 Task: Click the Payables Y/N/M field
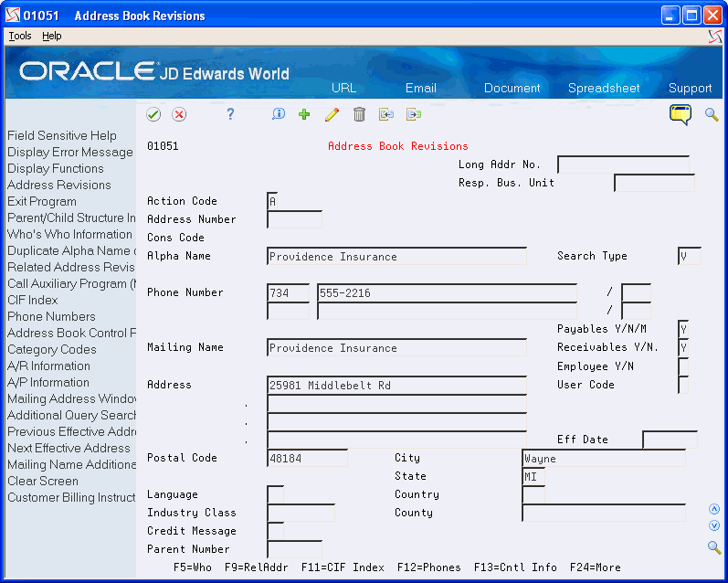pos(683,329)
